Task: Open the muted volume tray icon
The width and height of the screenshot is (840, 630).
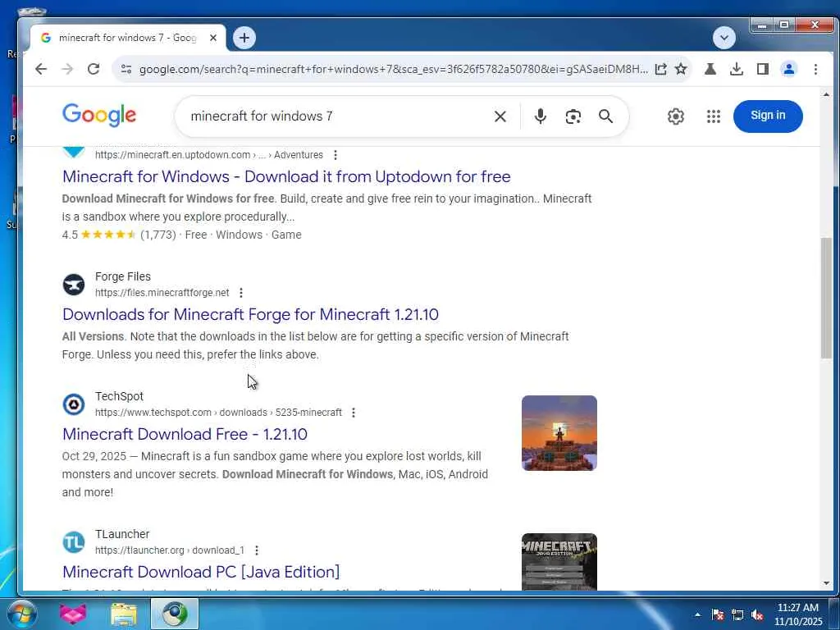Action: click(757, 614)
